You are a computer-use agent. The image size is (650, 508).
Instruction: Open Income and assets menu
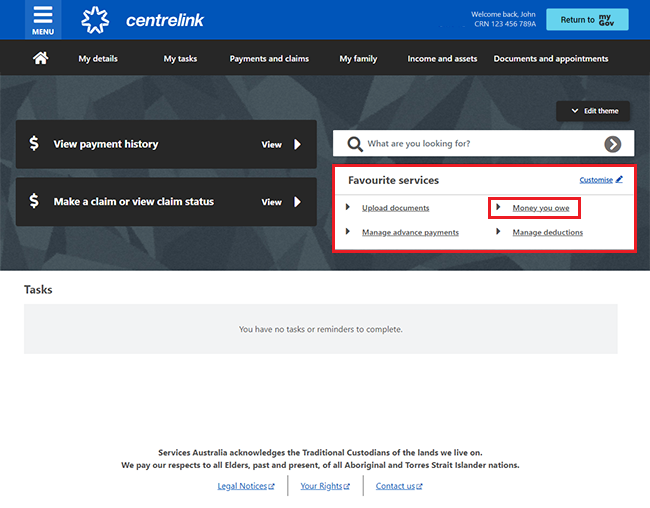pyautogui.click(x=442, y=59)
